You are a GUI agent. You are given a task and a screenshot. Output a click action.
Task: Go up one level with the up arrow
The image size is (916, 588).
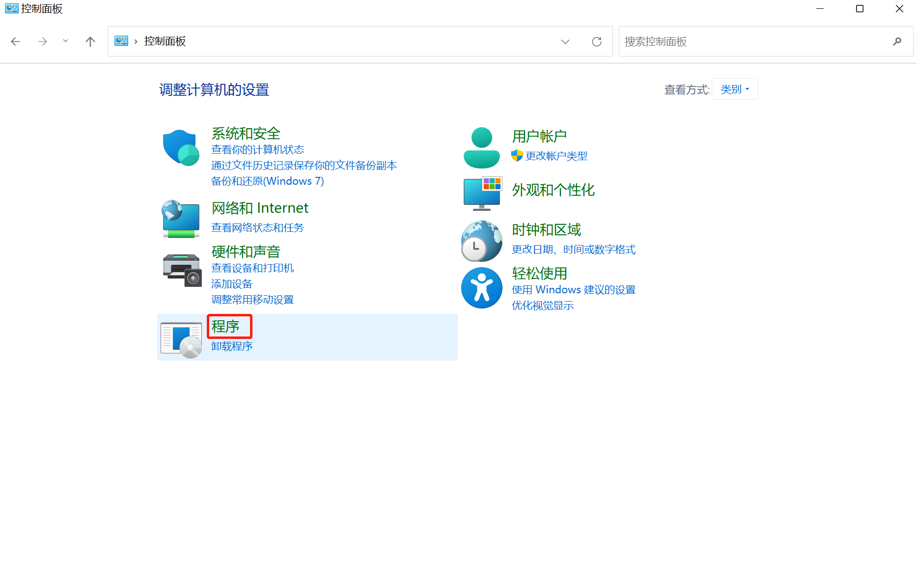90,41
